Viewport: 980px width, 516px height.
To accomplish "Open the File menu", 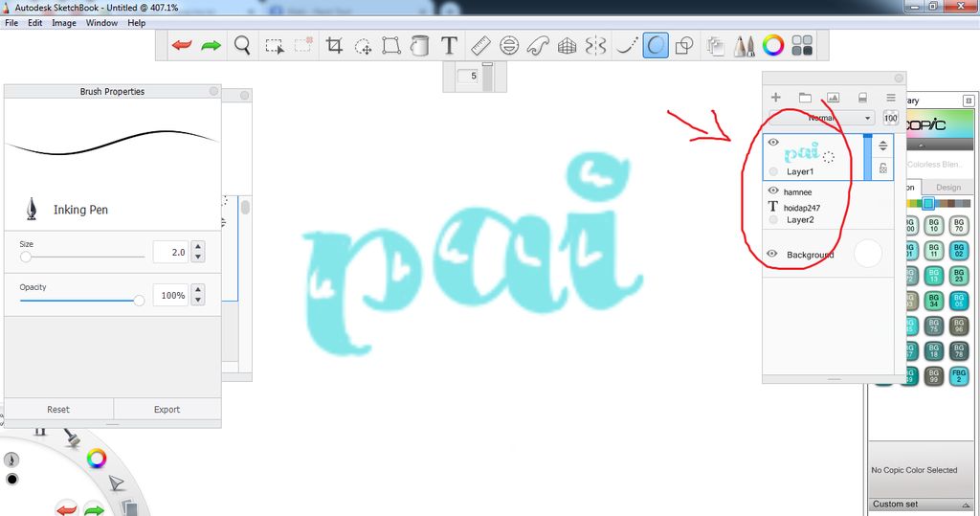I will coord(11,23).
